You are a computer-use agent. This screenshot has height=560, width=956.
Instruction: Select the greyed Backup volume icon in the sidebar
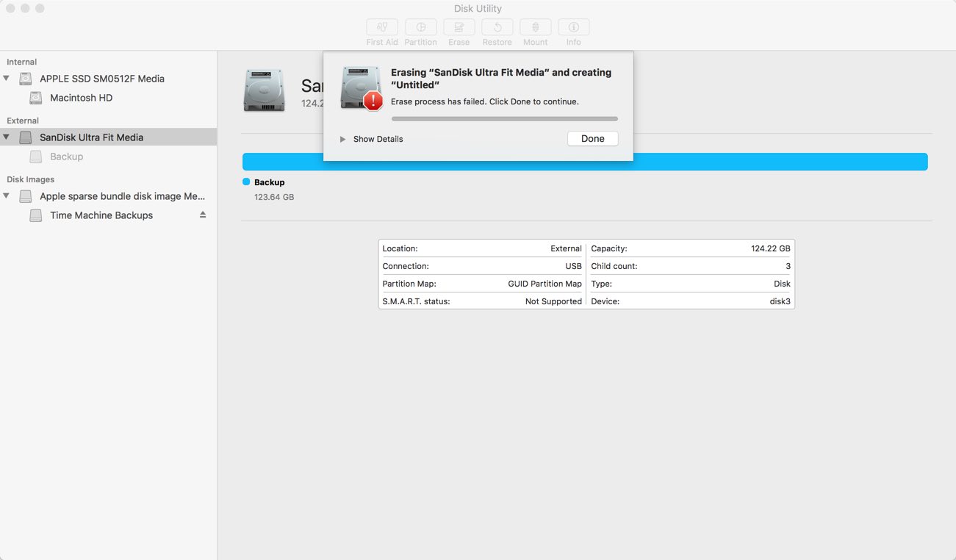pyautogui.click(x=36, y=157)
